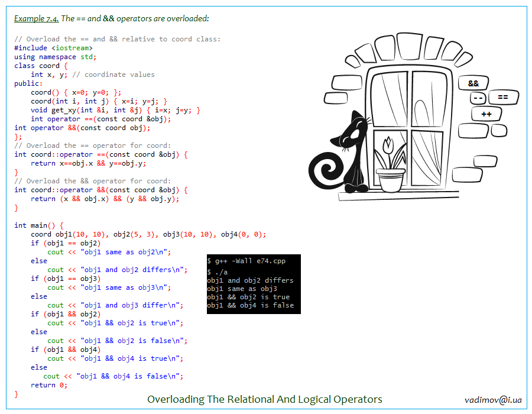Click '$ g++ -Wall e74.cpp' in terminal
This screenshot has width=532, height=414.
246,261
